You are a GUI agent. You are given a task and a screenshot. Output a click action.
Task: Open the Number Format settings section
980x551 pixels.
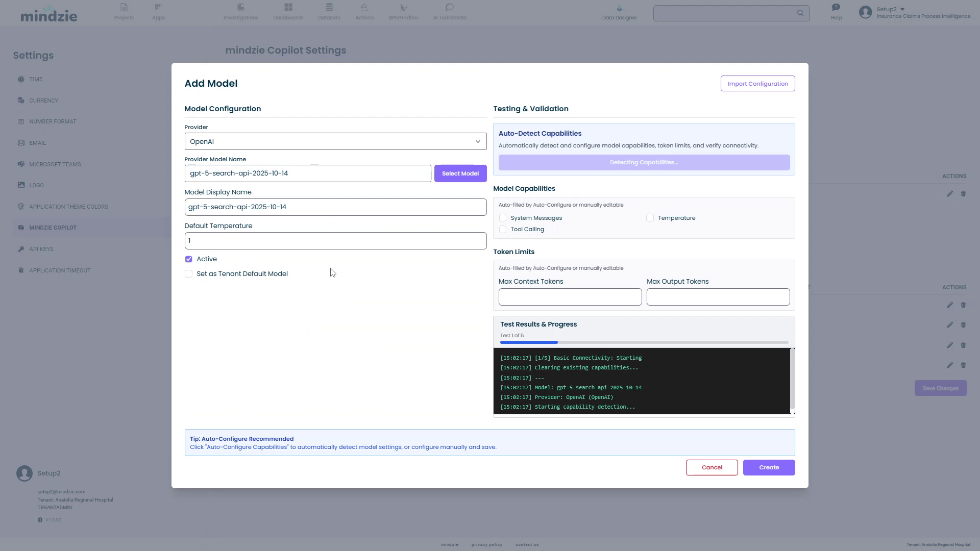53,122
